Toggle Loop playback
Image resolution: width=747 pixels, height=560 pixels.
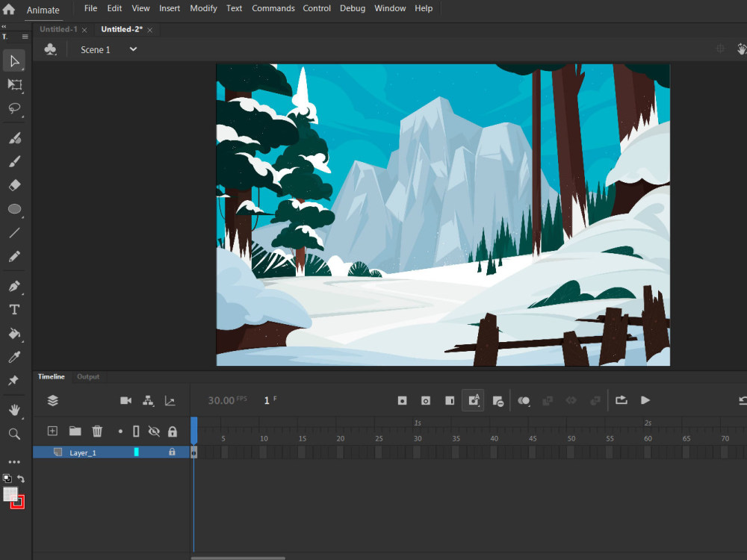tap(622, 400)
